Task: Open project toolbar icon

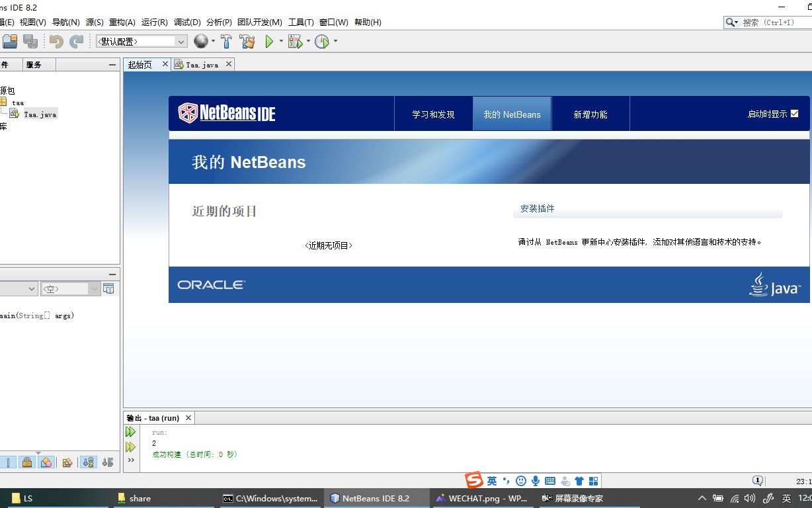Action: (x=9, y=42)
